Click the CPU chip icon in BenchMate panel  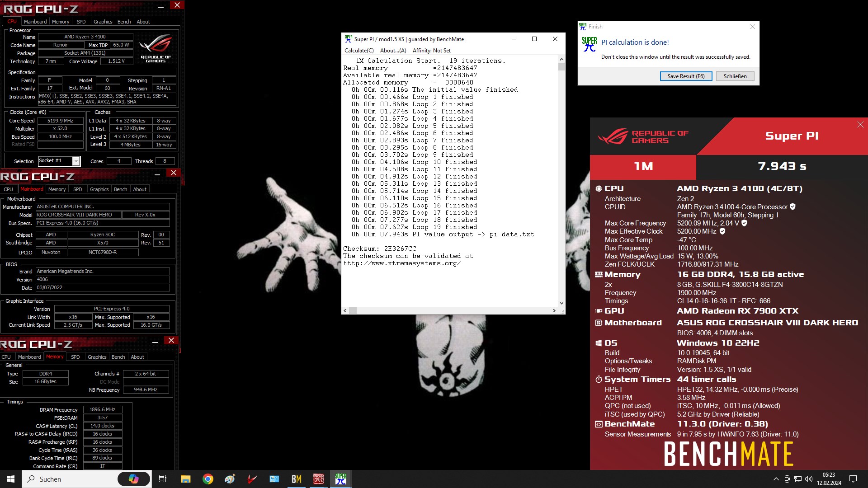click(x=599, y=188)
